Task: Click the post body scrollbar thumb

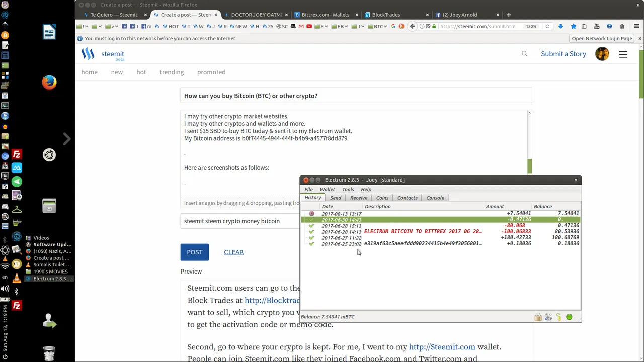Action: tap(529, 166)
